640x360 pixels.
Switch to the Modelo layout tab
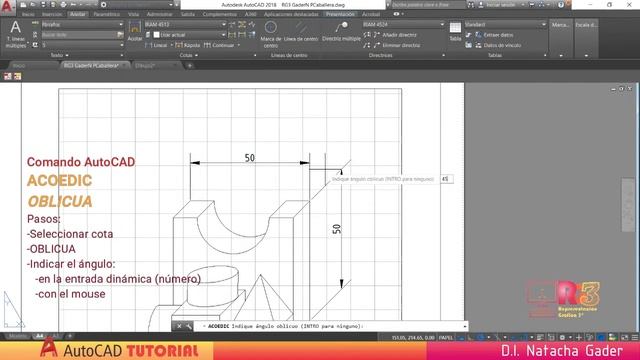[18, 336]
